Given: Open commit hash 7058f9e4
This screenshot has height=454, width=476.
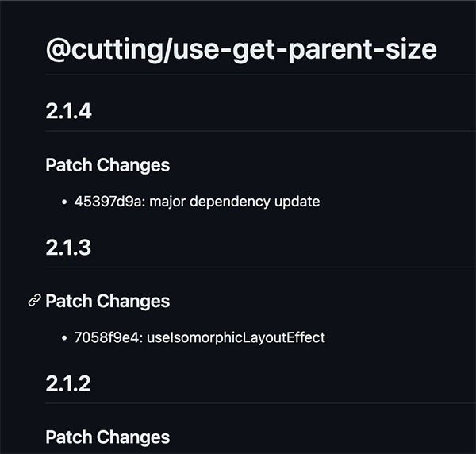Looking at the screenshot, I should (x=106, y=337).
